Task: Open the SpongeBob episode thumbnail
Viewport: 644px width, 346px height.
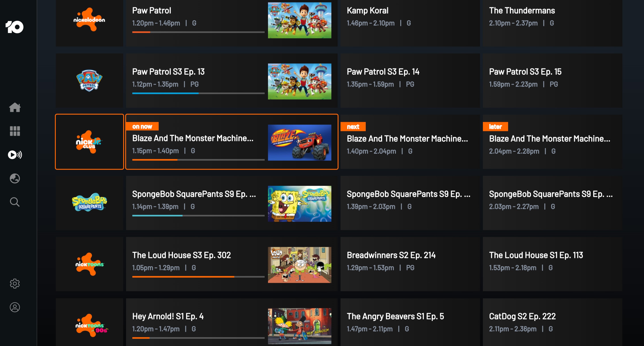Action: coord(299,204)
